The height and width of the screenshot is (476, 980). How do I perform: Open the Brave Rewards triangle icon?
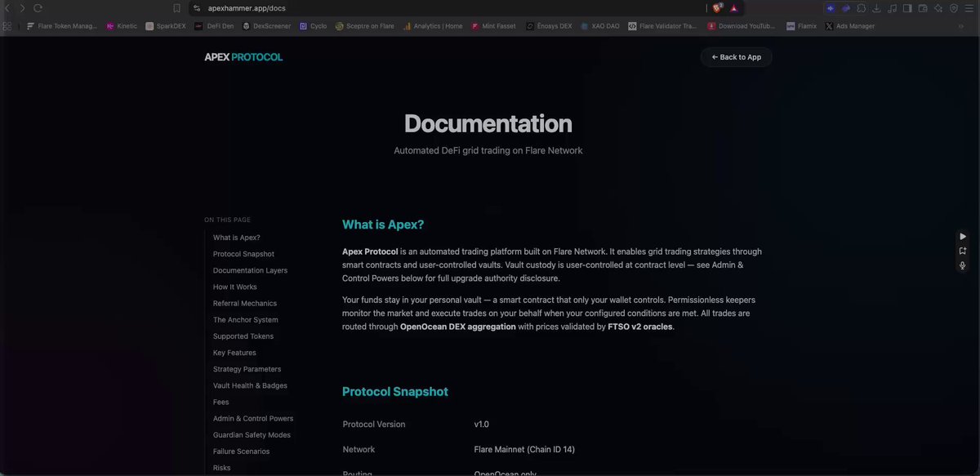734,8
